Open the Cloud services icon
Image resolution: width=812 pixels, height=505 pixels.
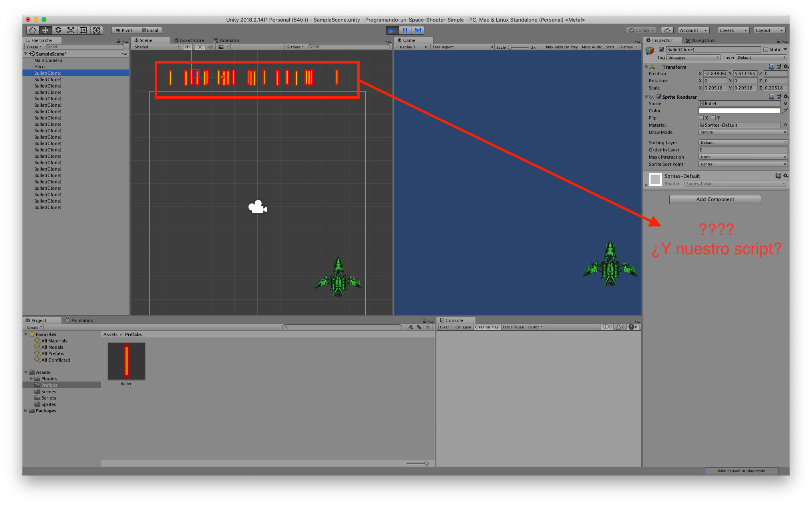point(667,30)
